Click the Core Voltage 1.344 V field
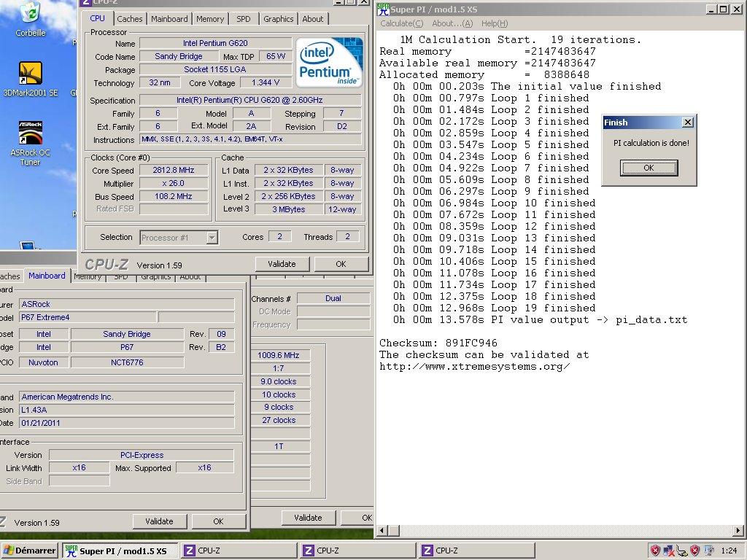The width and height of the screenshot is (747, 560). [x=266, y=82]
